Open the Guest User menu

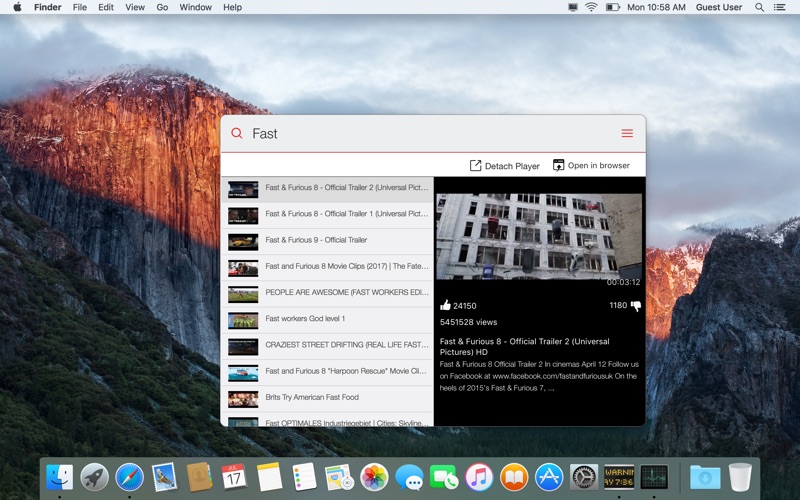click(x=719, y=7)
